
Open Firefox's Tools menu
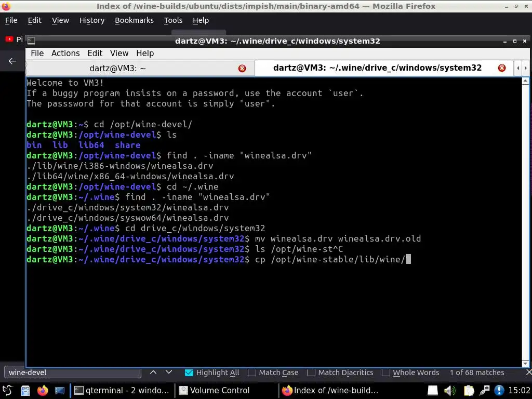pos(173,20)
